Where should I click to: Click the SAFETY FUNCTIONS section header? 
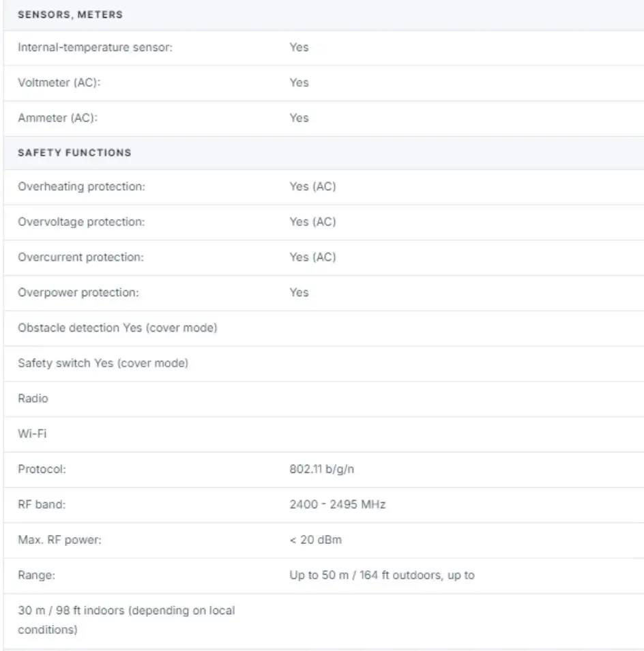tap(74, 153)
